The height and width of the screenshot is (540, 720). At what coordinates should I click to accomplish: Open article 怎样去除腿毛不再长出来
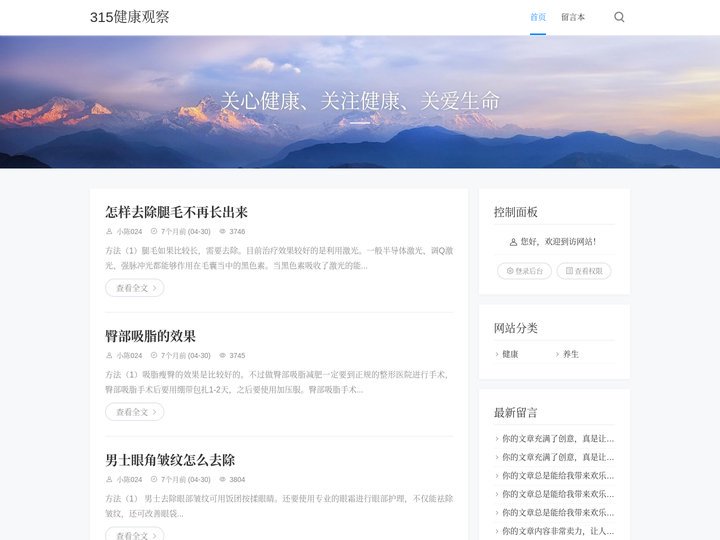click(176, 212)
